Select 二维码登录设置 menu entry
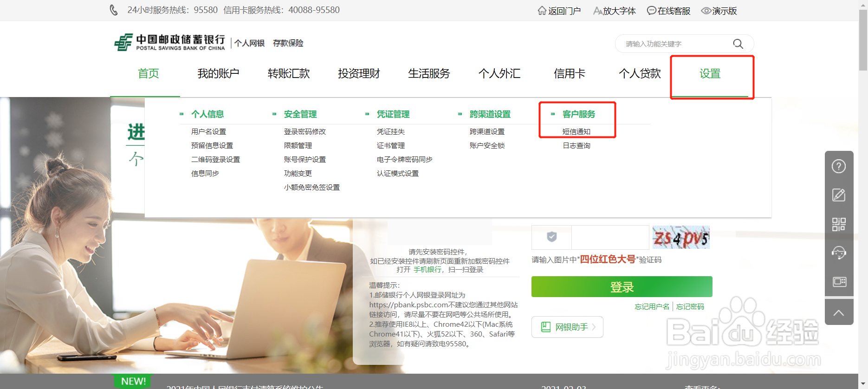Image resolution: width=868 pixels, height=389 pixels. pyautogui.click(x=215, y=160)
